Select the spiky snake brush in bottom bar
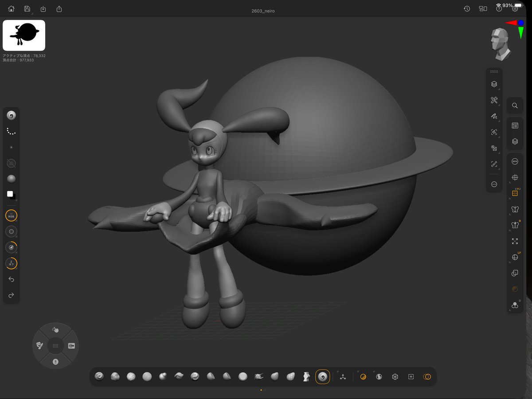The image size is (532, 399). click(x=258, y=376)
